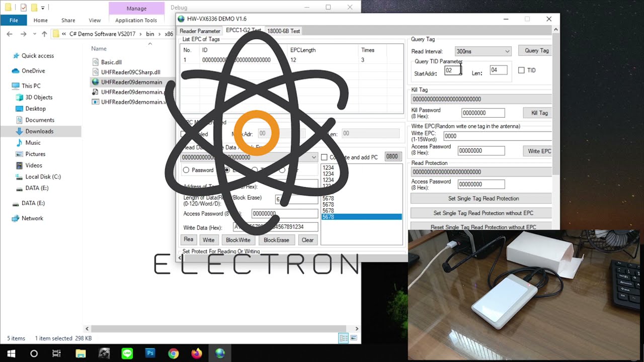Open Google Chrome from the taskbar

173,353
